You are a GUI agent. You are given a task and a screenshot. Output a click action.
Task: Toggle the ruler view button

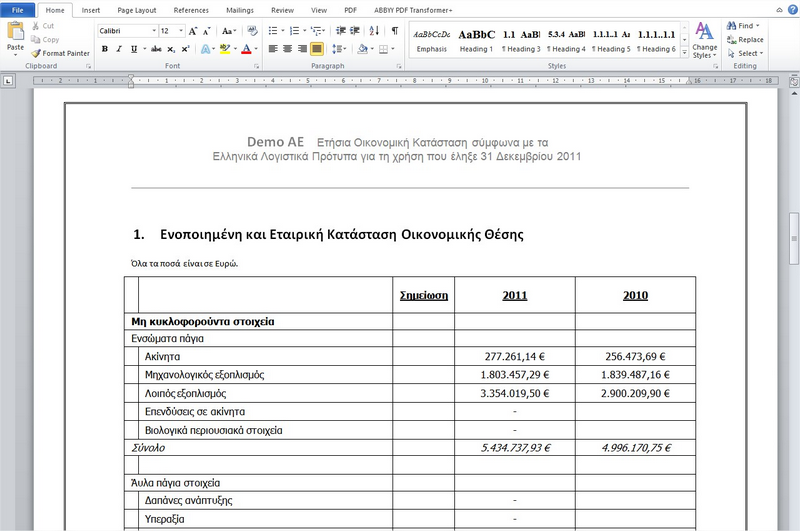pos(794,81)
